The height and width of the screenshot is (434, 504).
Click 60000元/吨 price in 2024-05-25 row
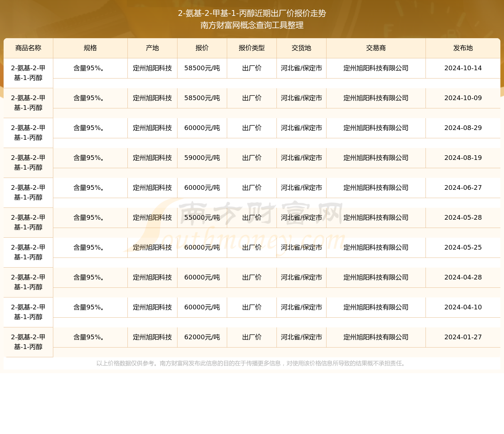(202, 247)
